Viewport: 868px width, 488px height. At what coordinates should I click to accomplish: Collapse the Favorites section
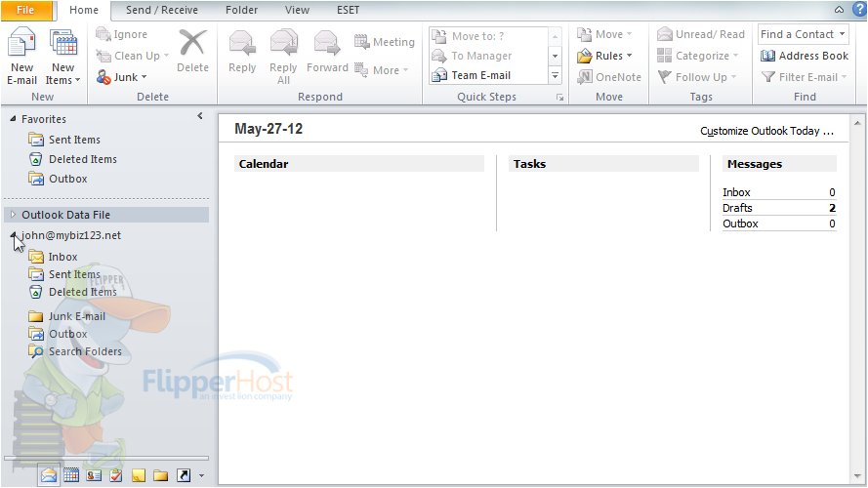pyautogui.click(x=13, y=118)
